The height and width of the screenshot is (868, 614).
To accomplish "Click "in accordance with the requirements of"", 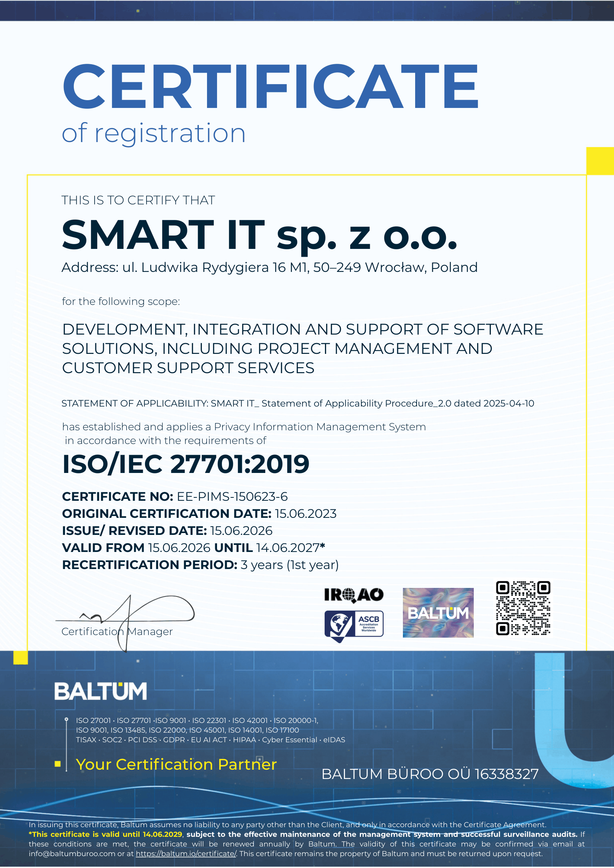I will point(165,441).
